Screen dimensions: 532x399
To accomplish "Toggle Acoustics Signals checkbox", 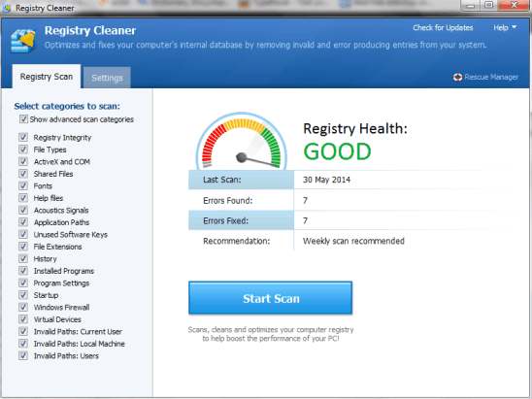I will coord(23,210).
